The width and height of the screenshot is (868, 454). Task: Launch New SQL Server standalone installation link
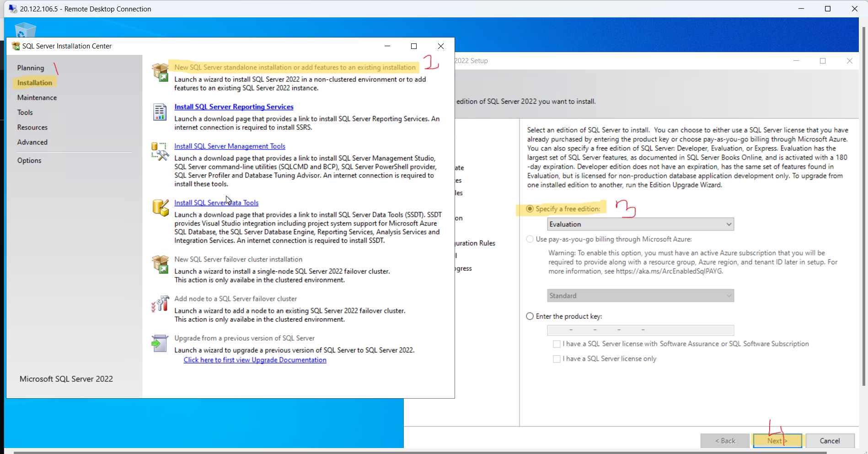click(x=295, y=67)
